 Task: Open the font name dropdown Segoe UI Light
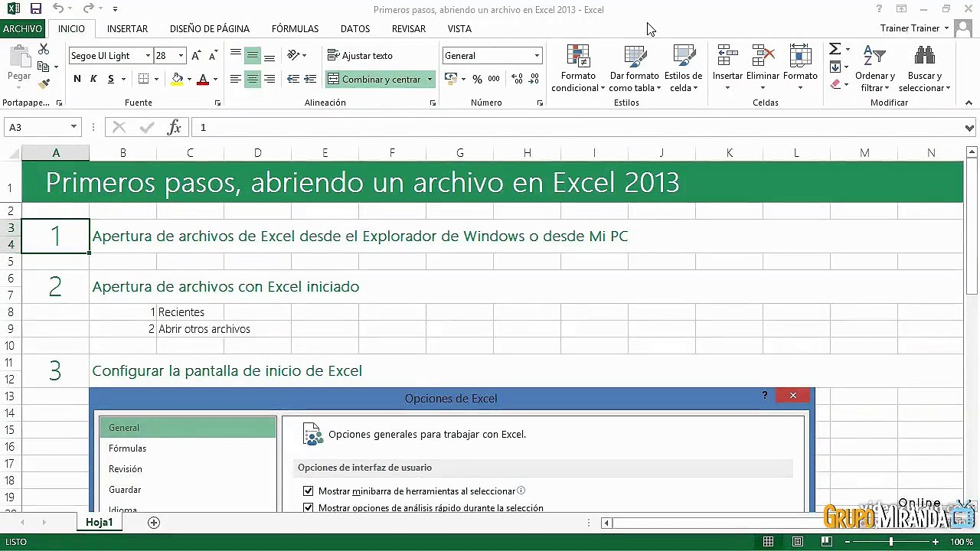(x=148, y=56)
